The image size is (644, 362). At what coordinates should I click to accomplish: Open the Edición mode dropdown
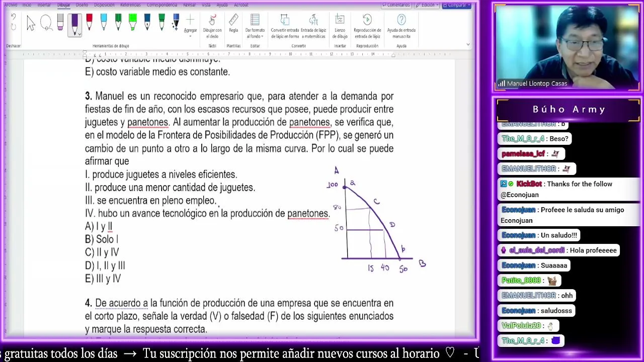pos(428,5)
